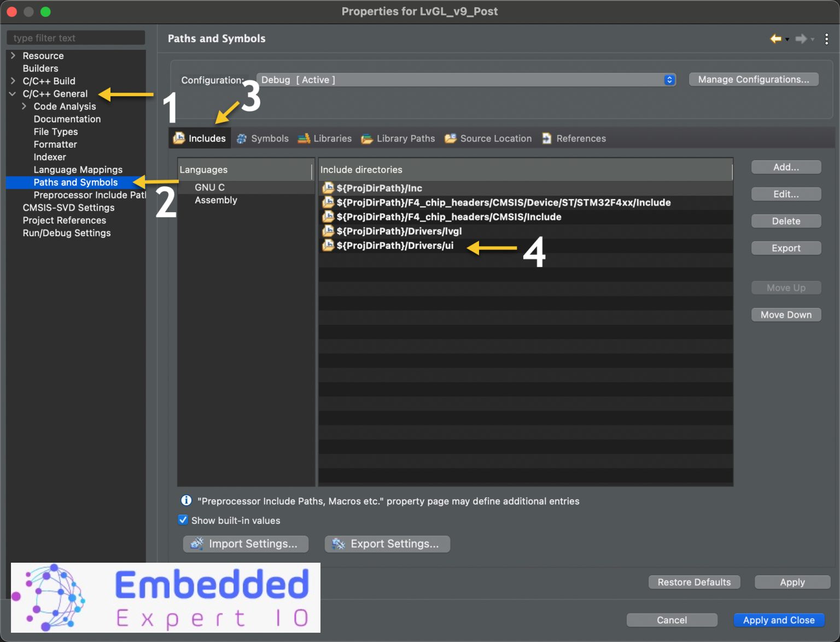This screenshot has height=642, width=840.
Task: Click the file icon on the Includes tab
Action: [x=179, y=138]
